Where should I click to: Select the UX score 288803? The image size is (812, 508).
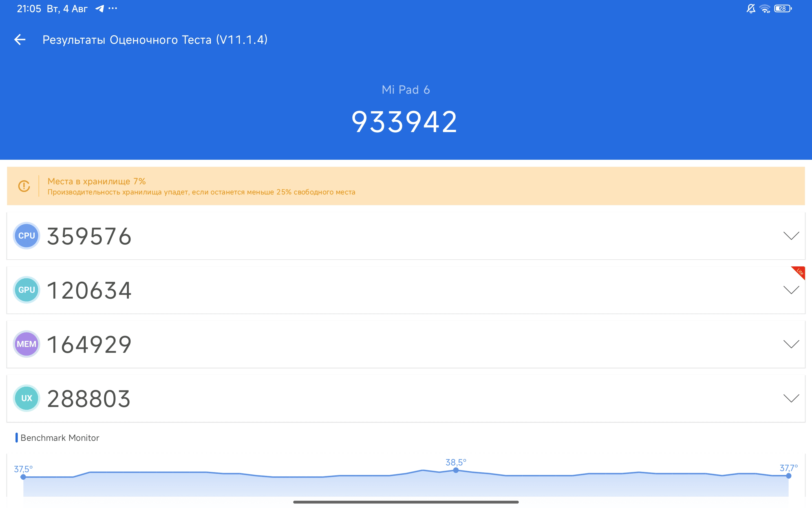(x=89, y=399)
